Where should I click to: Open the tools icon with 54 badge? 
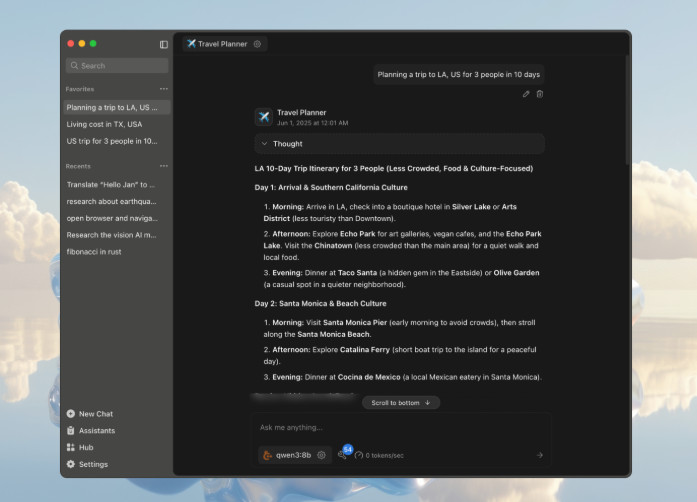[344, 453]
